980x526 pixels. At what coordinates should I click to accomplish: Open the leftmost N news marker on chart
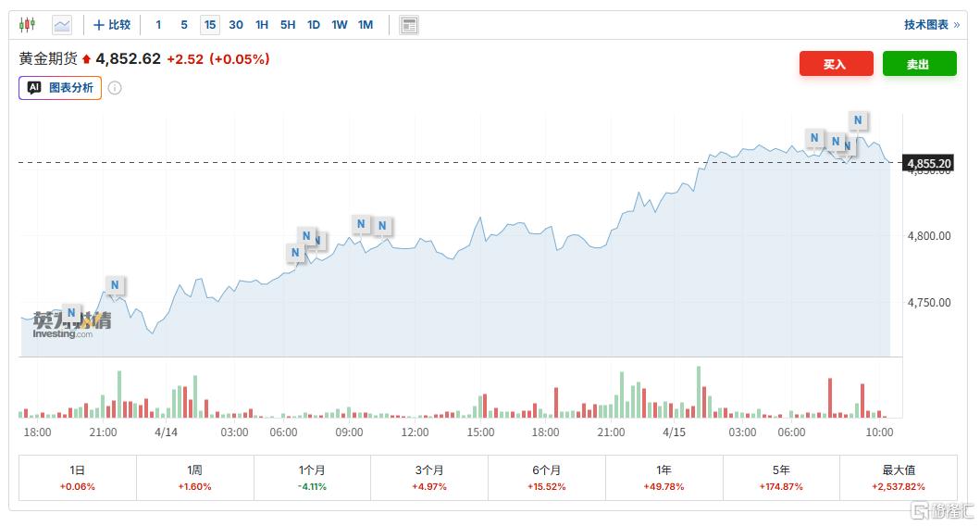pyautogui.click(x=71, y=312)
